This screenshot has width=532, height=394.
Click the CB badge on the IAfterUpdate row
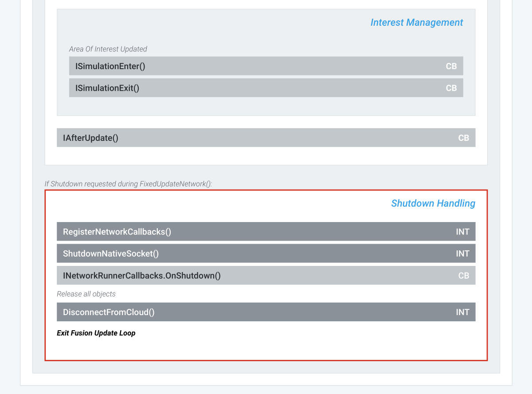point(463,138)
